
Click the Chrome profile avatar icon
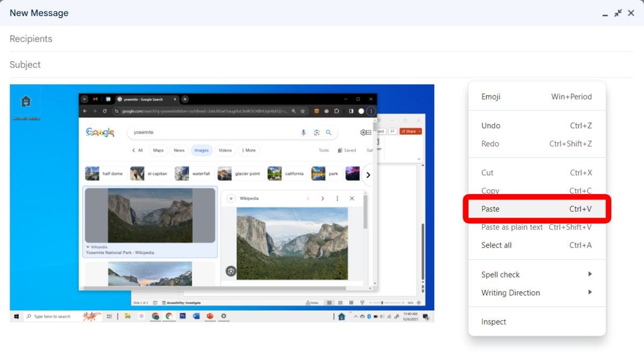click(x=361, y=111)
